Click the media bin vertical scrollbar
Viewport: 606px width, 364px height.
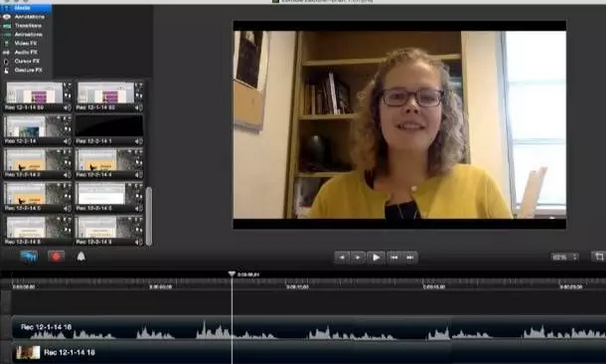(x=148, y=216)
